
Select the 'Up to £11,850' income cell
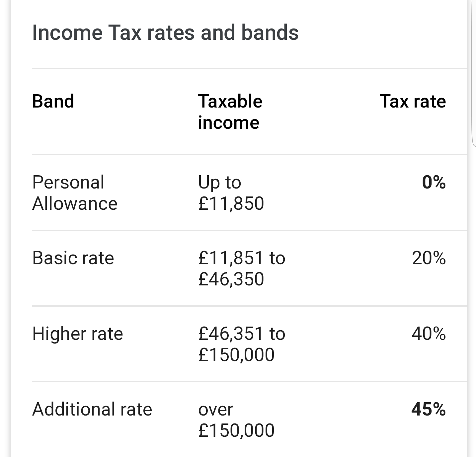coord(231,193)
